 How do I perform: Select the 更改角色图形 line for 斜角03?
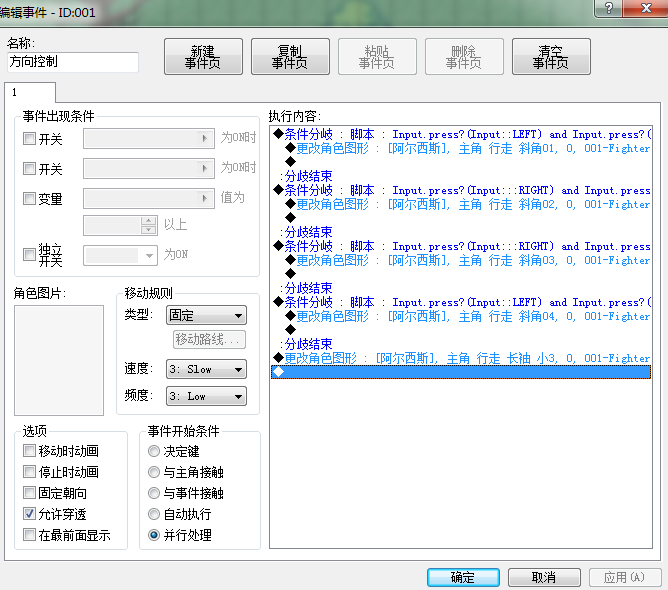pyautogui.click(x=461, y=260)
